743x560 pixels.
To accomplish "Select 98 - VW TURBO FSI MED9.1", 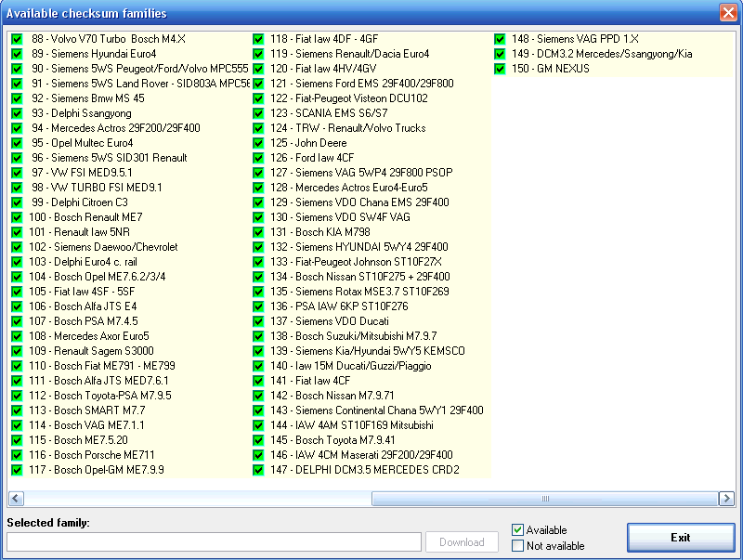I will [97, 188].
